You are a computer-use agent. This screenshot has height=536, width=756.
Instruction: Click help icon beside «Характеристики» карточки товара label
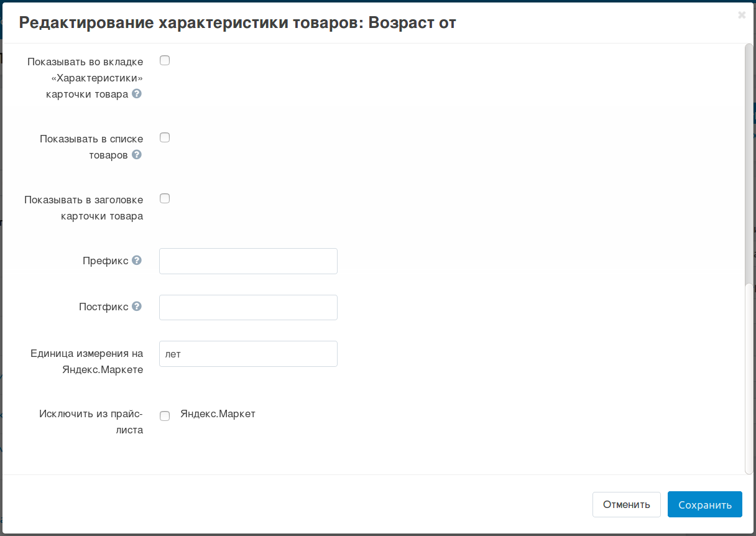point(137,94)
